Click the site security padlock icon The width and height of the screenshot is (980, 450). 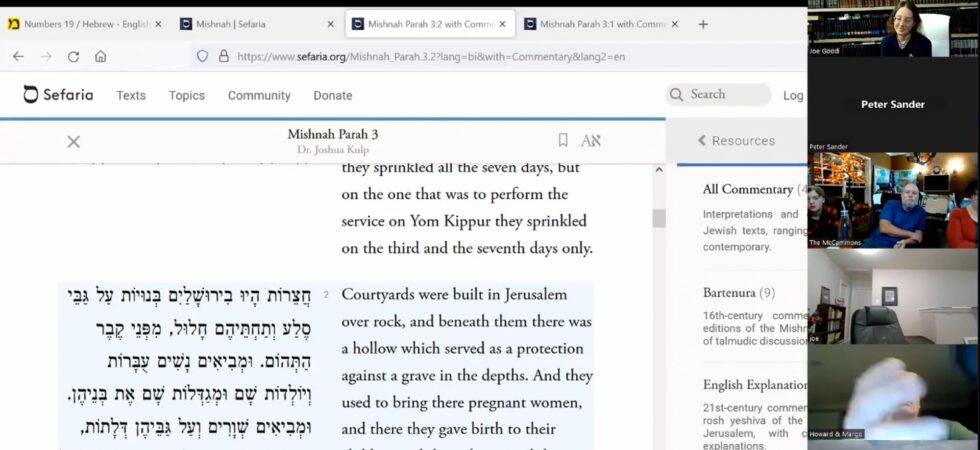coord(223,57)
